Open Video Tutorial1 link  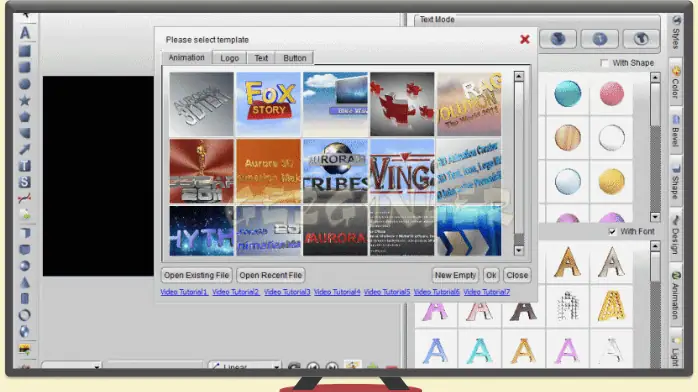[184, 292]
